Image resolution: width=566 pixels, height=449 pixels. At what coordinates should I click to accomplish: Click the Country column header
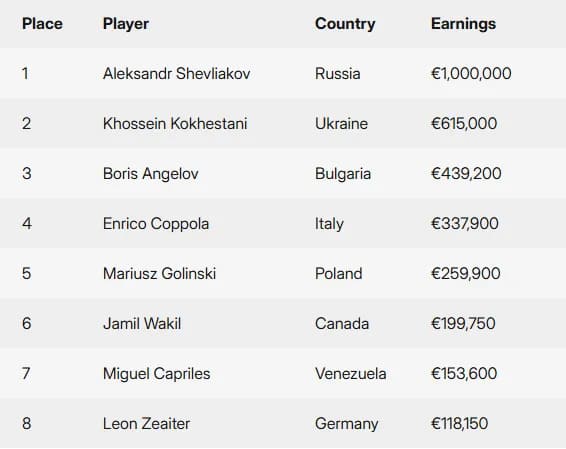(x=345, y=24)
